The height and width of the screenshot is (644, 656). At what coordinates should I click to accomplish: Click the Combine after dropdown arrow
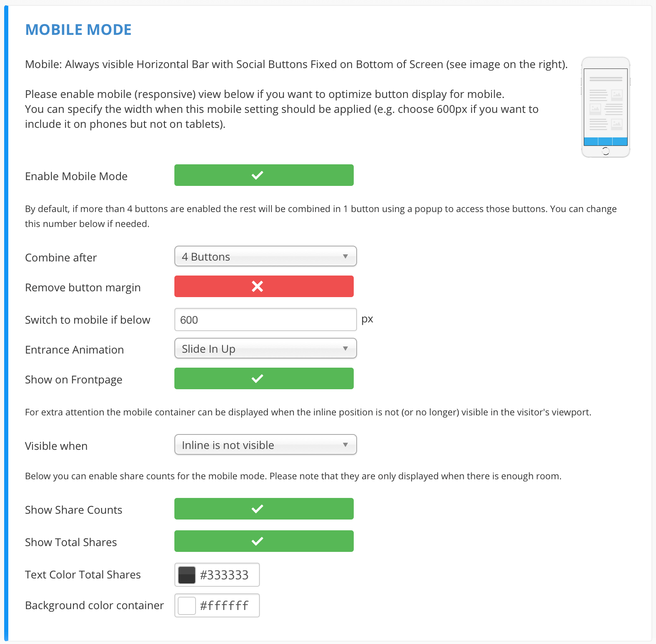pos(345,256)
